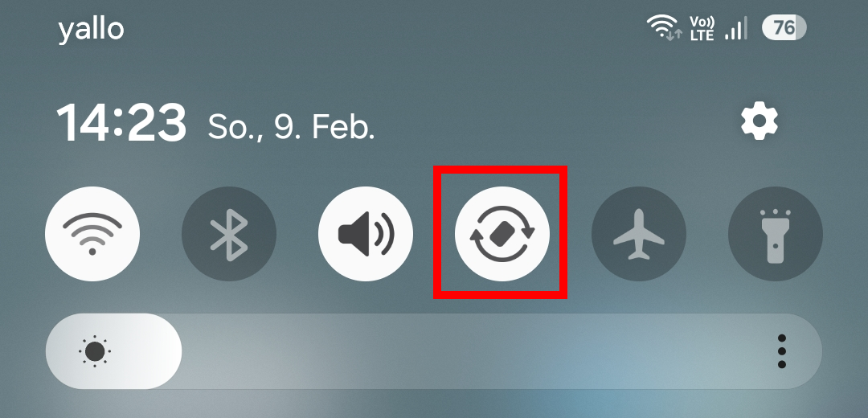Screen dimensions: 868x418
Task: Open calendar via So., 9. Feb.
Action: click(291, 127)
